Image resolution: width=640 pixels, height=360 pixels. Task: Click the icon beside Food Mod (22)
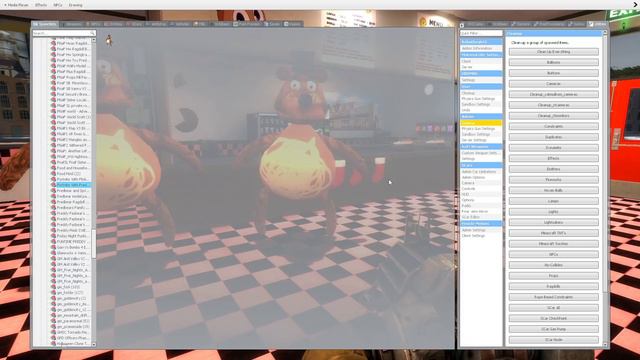point(53,173)
